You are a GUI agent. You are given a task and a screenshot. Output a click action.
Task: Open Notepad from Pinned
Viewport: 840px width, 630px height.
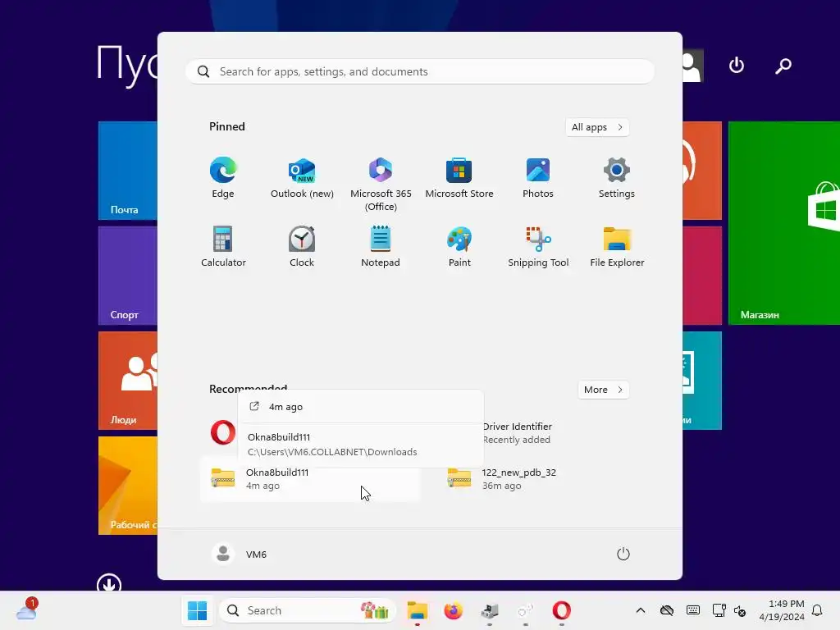381,247
